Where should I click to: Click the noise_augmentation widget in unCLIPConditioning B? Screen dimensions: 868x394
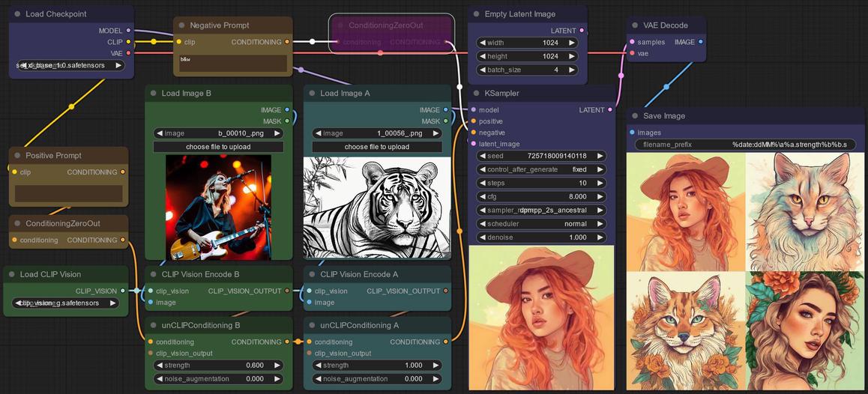pos(218,379)
